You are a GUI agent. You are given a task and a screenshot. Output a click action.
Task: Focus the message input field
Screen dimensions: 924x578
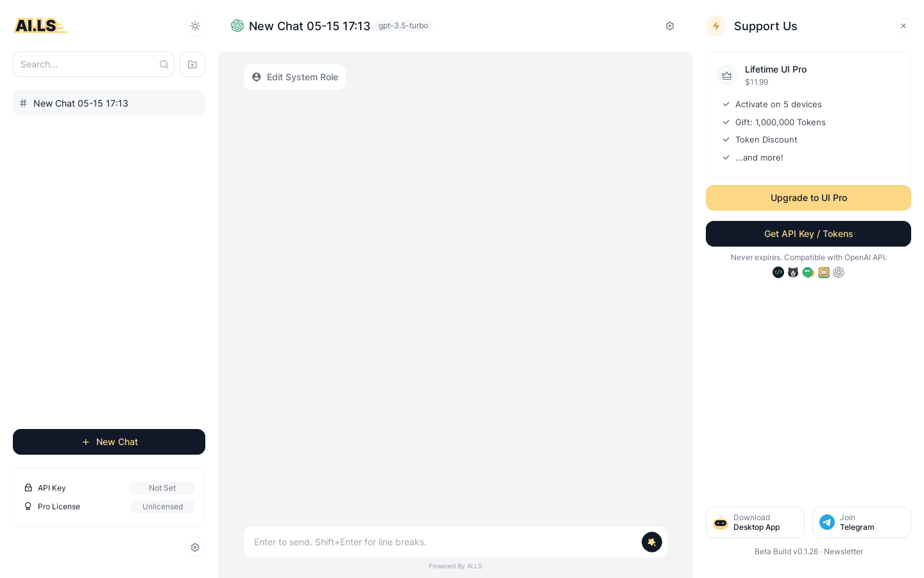coord(443,542)
